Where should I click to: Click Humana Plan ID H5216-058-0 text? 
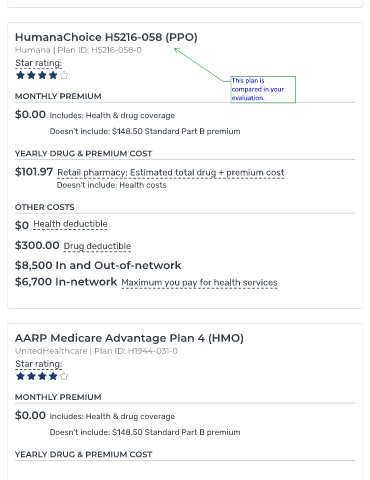pos(78,50)
